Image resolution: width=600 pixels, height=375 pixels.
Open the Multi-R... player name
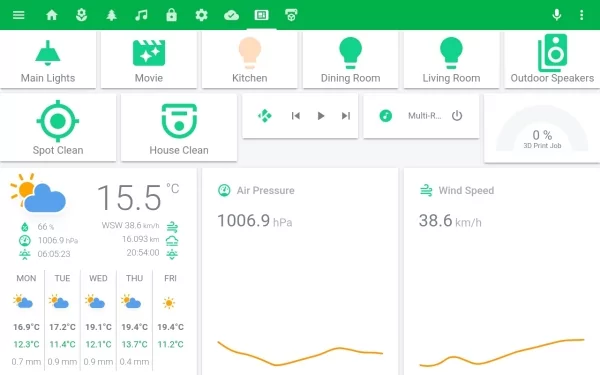(x=424, y=116)
